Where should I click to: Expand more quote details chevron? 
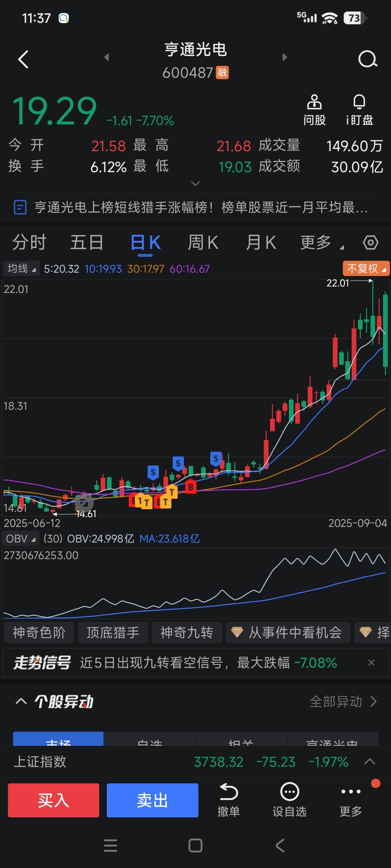point(195,183)
